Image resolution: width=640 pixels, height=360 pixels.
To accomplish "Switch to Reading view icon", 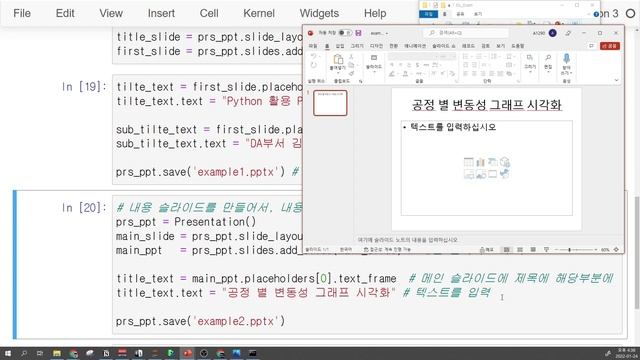I will pyautogui.click(x=533, y=249).
